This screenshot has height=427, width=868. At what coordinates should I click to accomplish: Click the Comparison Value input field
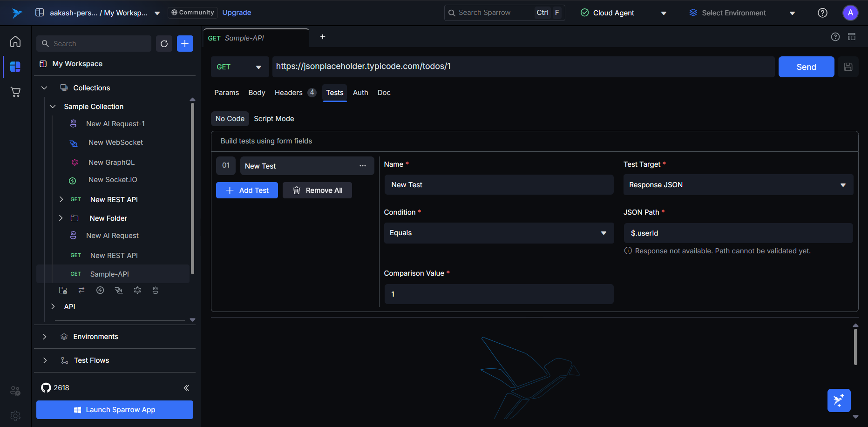tap(498, 294)
